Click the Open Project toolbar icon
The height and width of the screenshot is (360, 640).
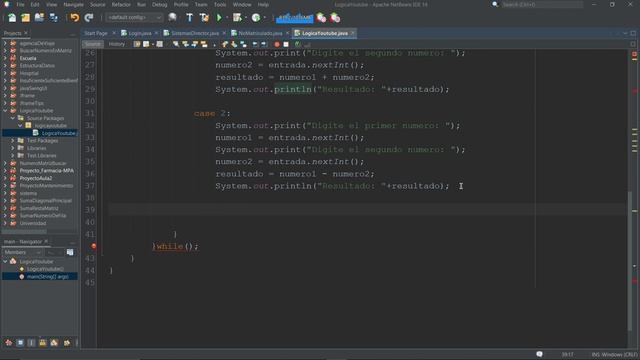[39, 18]
